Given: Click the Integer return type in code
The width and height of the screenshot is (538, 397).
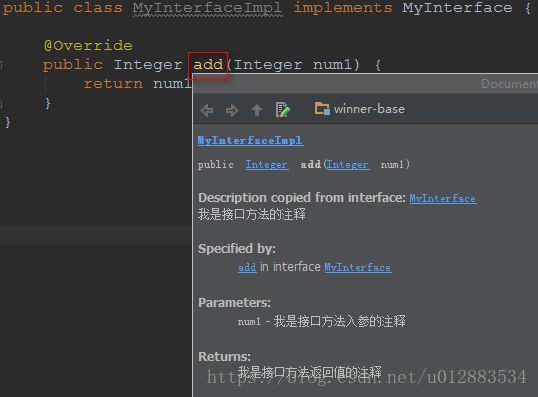Looking at the screenshot, I should 148,65.
